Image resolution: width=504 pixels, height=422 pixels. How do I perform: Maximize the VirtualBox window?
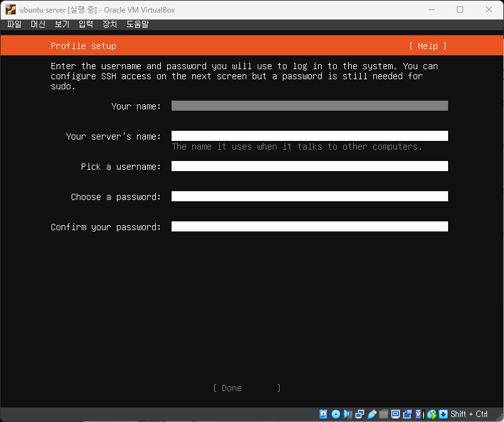pos(460,9)
